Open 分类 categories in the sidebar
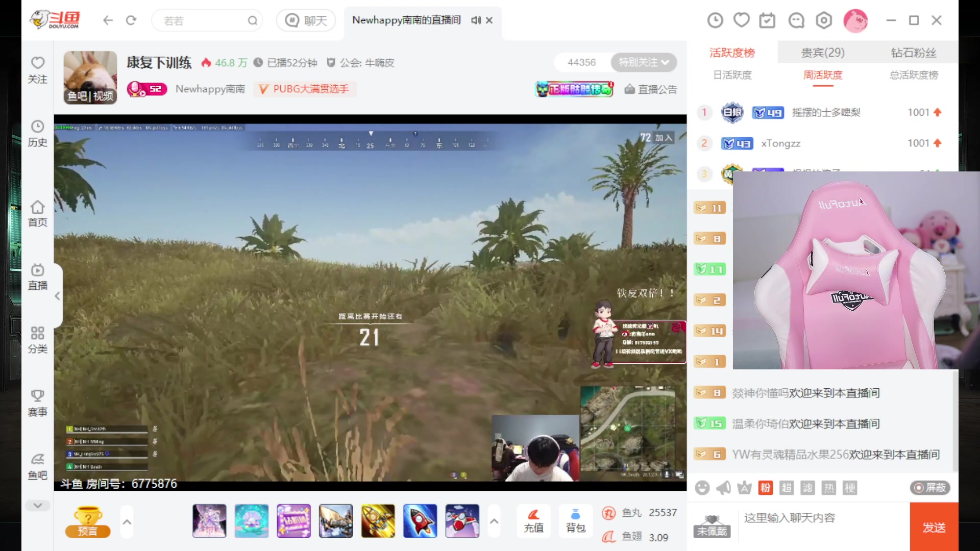This screenshot has height=551, width=980. coord(37,340)
